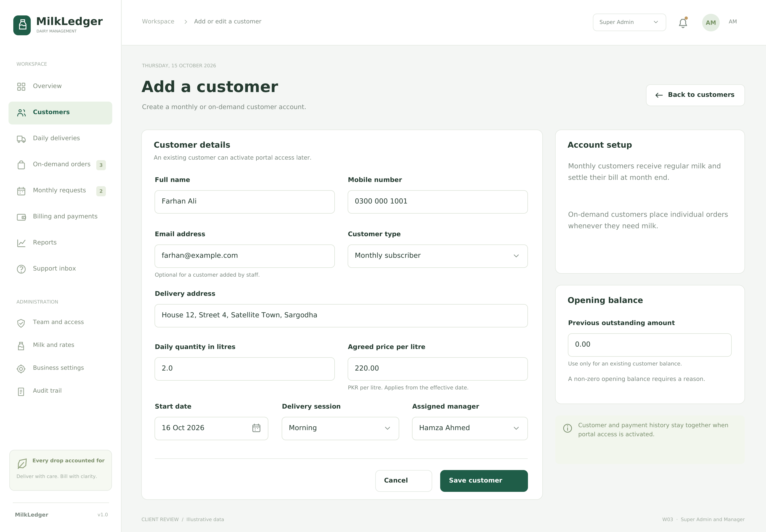Click the Cancel button
Viewport: 766px width, 532px height.
[404, 481]
